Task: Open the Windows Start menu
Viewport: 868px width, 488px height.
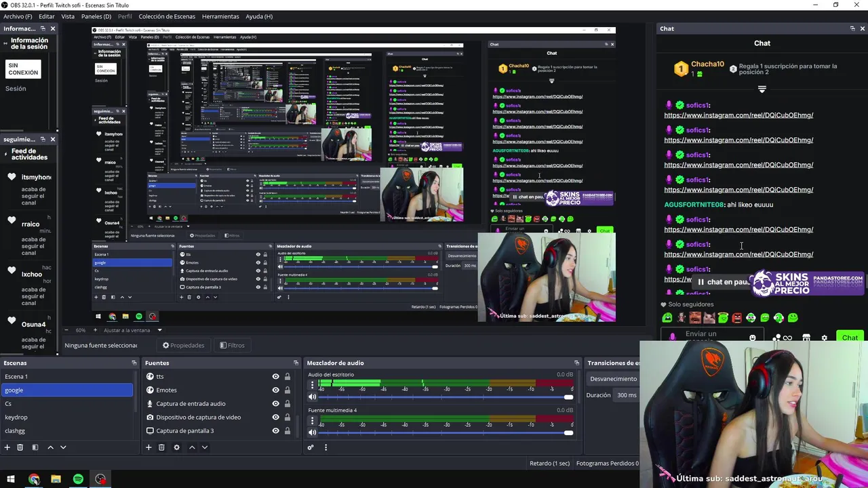Action: 10,479
